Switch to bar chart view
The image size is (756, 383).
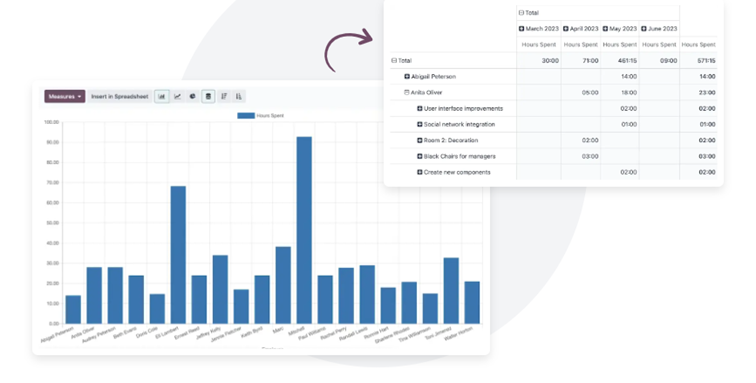(162, 96)
